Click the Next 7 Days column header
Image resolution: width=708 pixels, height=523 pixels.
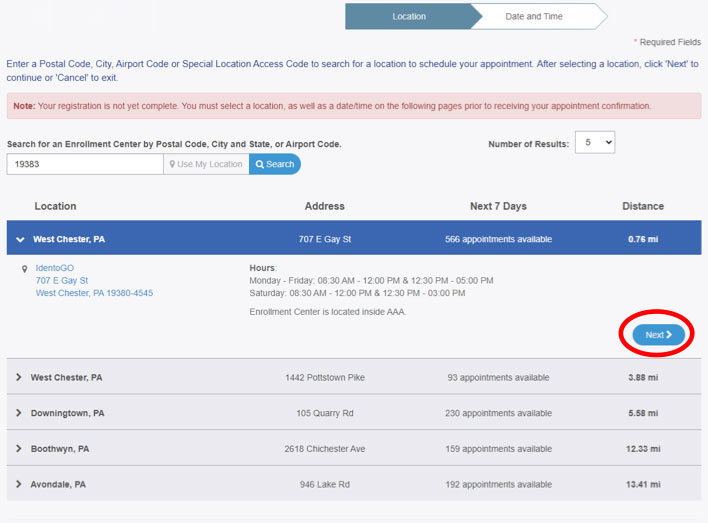[498, 206]
